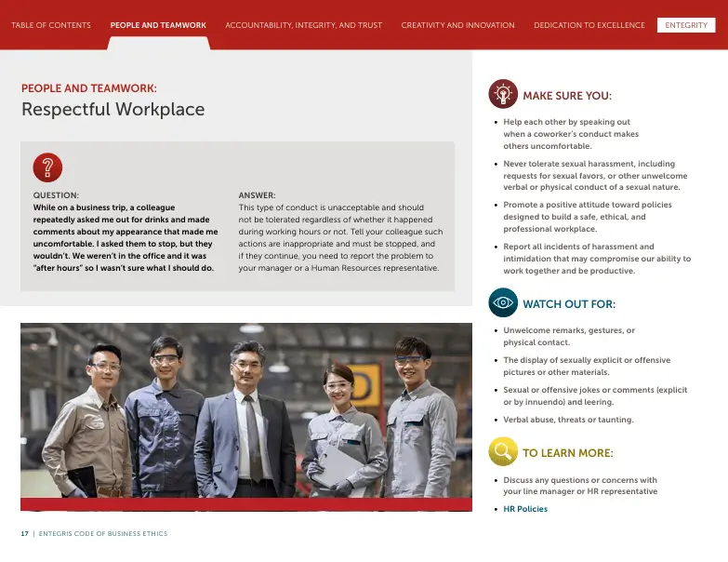728x562 pixels.
Task: Click the team photo of five workers
Action: [x=246, y=417]
